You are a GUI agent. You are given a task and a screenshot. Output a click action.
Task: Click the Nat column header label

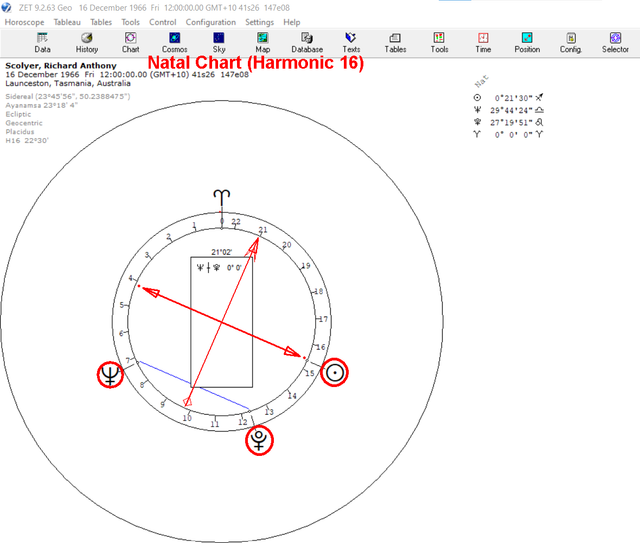click(481, 81)
